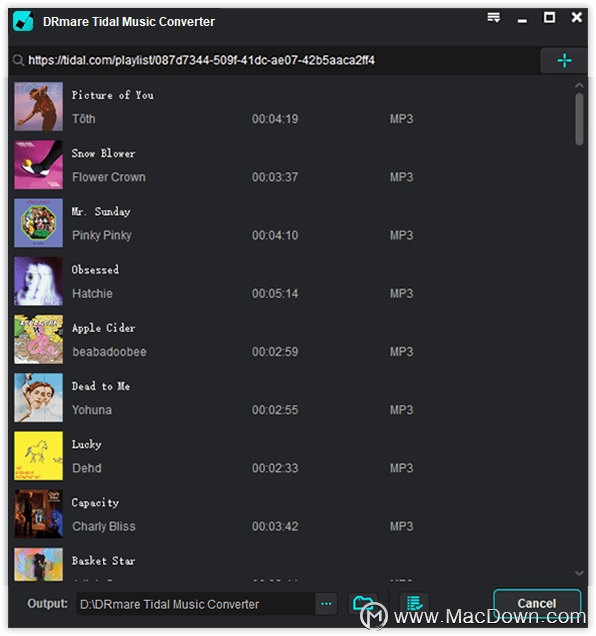Open output folder icon
596x636 pixels.
[x=364, y=604]
